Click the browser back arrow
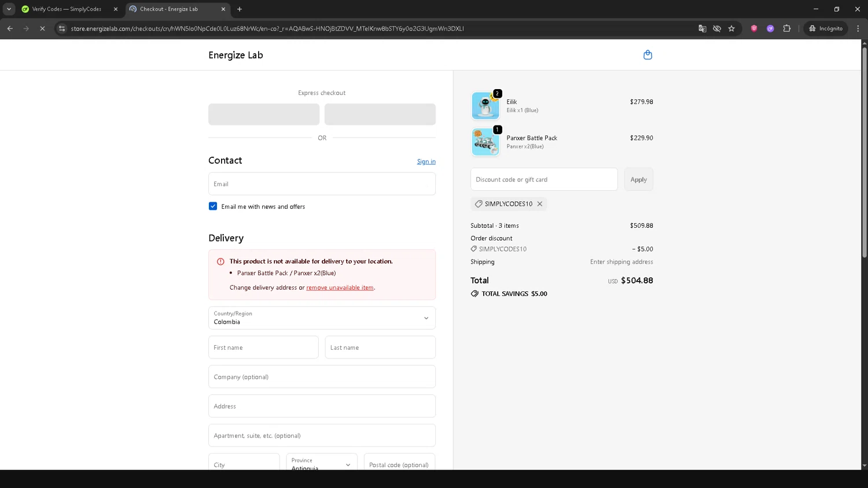 coord(10,28)
